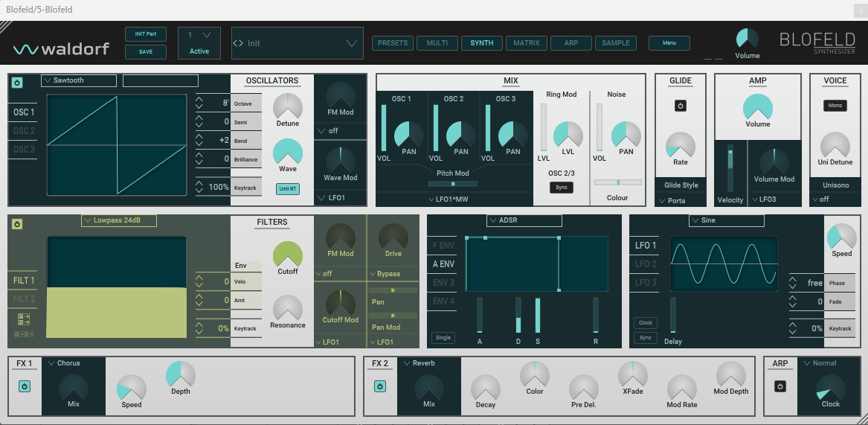
Task: Toggle the Mono voice button
Action: pos(835,105)
